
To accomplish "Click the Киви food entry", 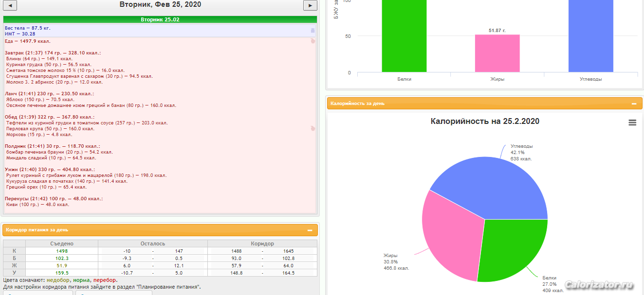I will [x=38, y=205].
